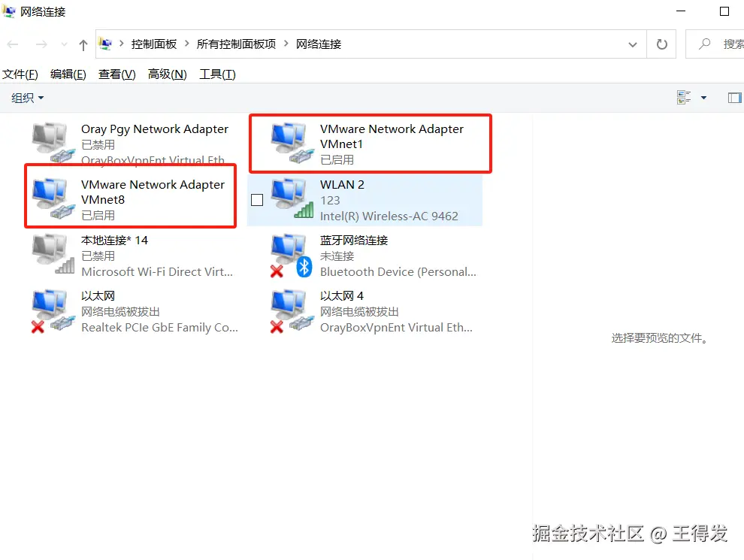Refresh the network connections list
The image size is (744, 560).
coord(661,44)
